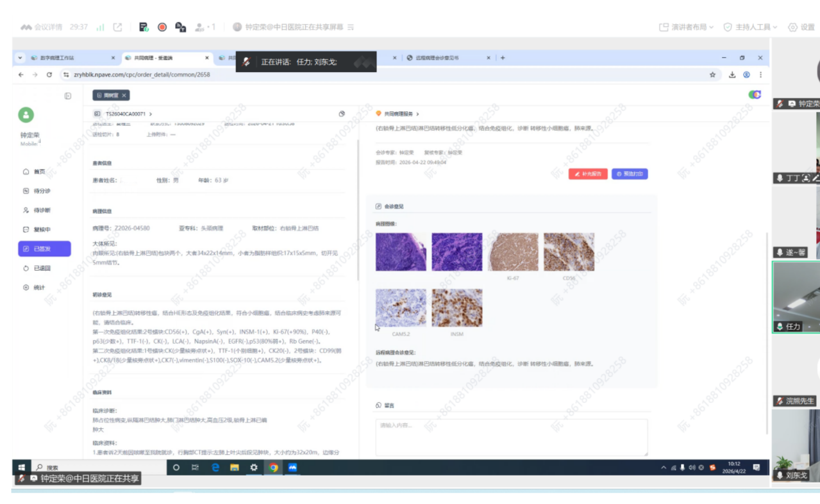Collapse the sidebar with the panel icon
This screenshot has width=820, height=504.
pyautogui.click(x=68, y=96)
